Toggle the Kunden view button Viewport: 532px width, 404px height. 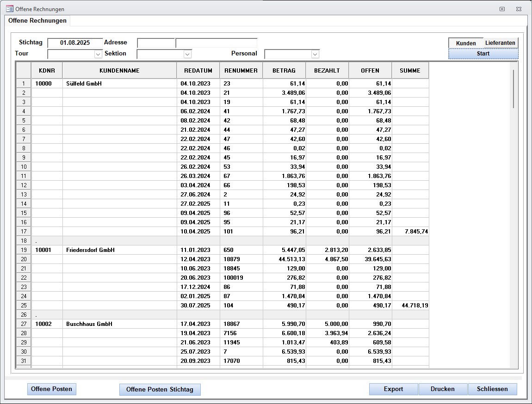[x=466, y=43]
